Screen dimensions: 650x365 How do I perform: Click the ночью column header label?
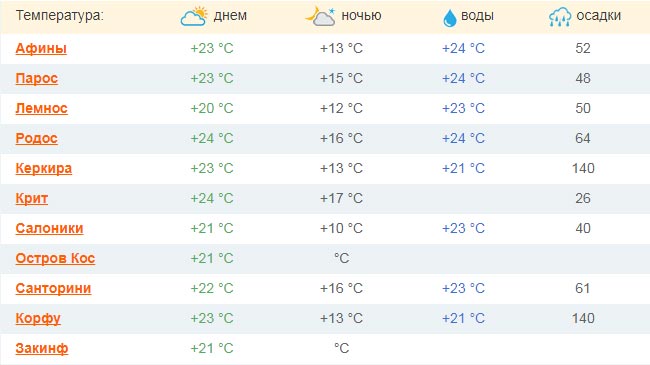pos(361,16)
